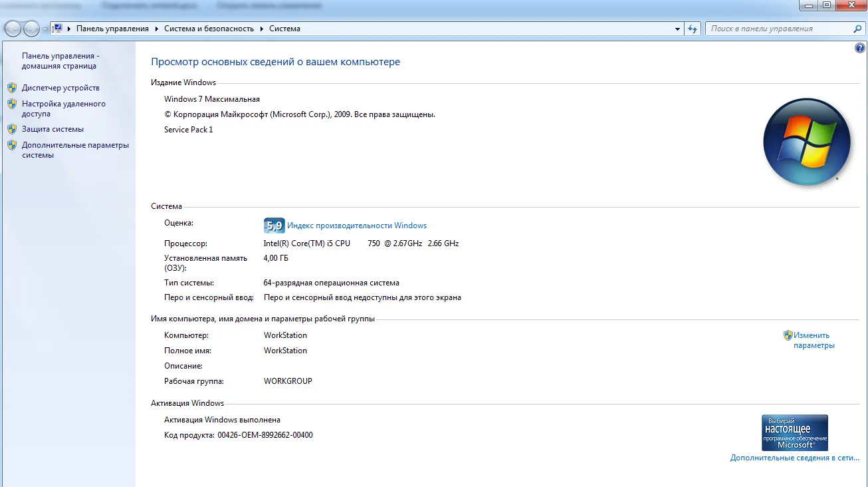Click shield icon next to 'Защита системы'
The height and width of the screenshot is (487, 868).
click(x=11, y=129)
